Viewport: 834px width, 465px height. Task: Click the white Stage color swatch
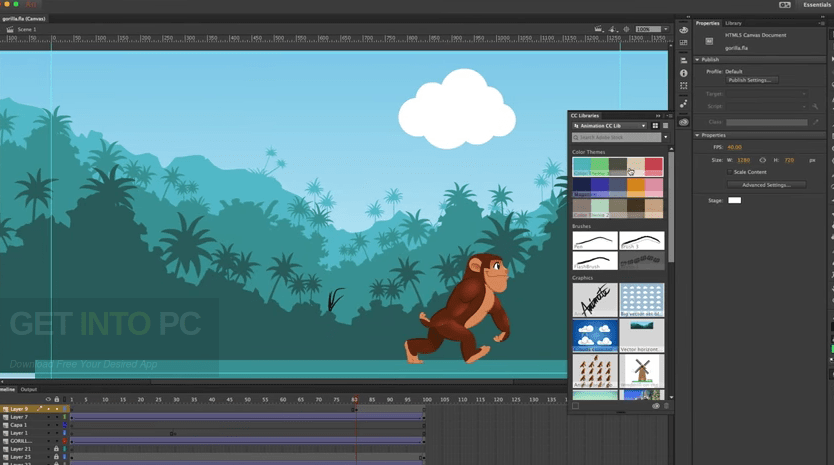coord(734,200)
